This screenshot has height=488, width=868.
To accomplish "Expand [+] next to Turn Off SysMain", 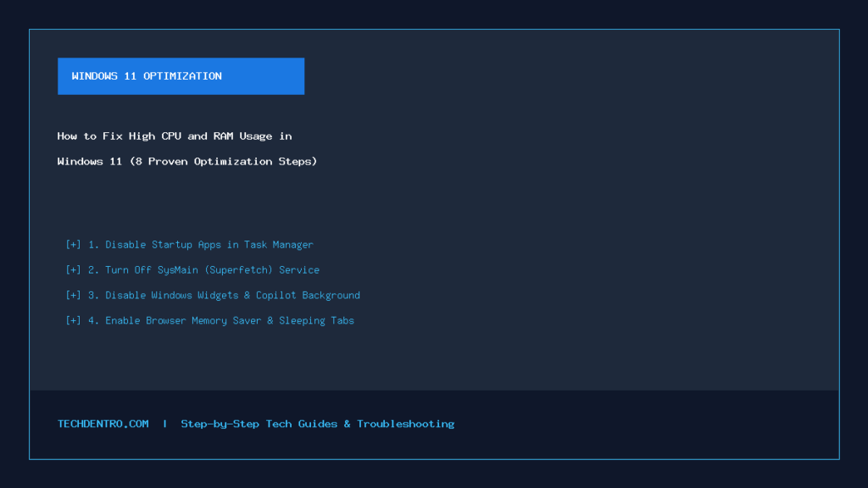I will pos(73,270).
